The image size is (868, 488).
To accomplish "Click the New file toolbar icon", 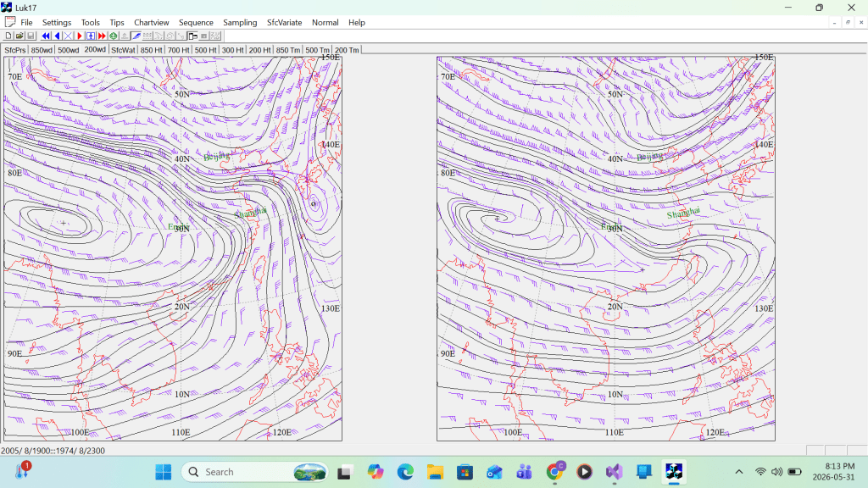I will pos(8,36).
